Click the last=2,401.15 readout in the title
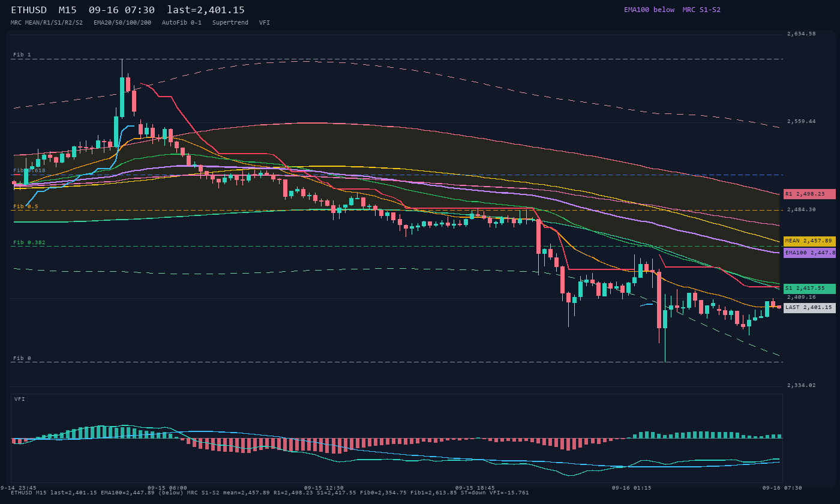Image resolution: width=840 pixels, height=504 pixels. [x=206, y=10]
